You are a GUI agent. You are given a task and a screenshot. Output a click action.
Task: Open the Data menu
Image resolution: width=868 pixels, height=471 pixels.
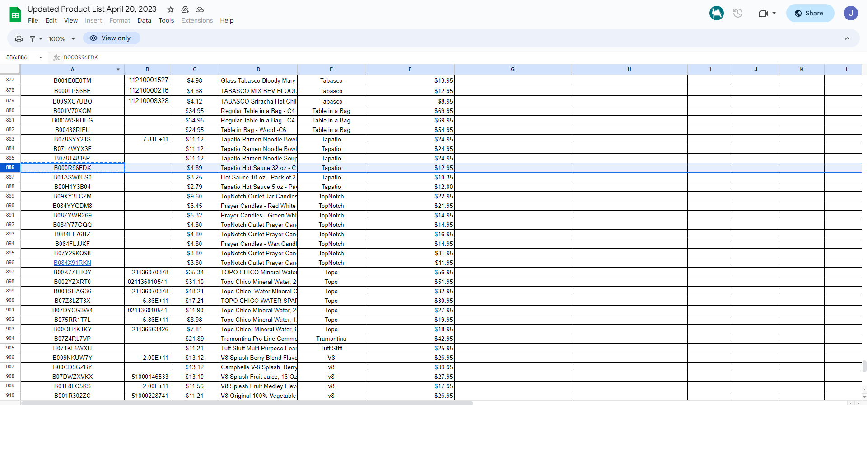coord(145,20)
